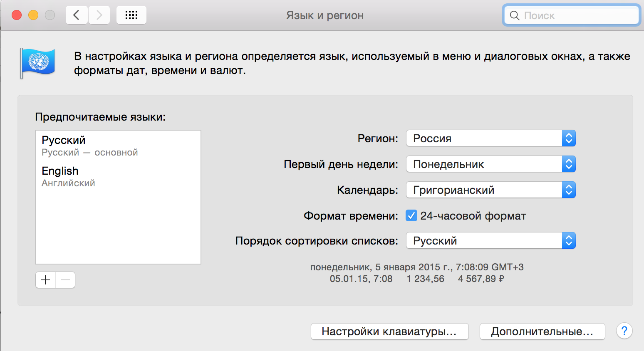
Task: Toggle the 24-часовой формат checkbox
Action: (x=411, y=215)
